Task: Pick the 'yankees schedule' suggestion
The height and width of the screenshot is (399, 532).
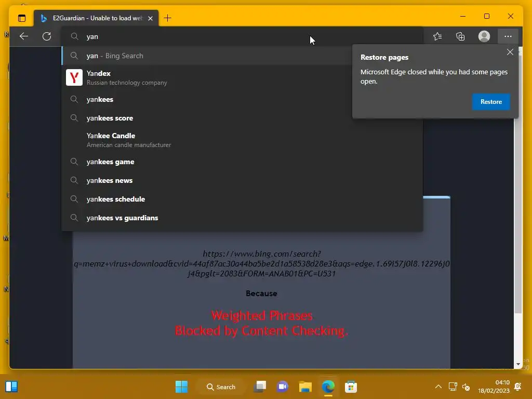Action: (242, 199)
